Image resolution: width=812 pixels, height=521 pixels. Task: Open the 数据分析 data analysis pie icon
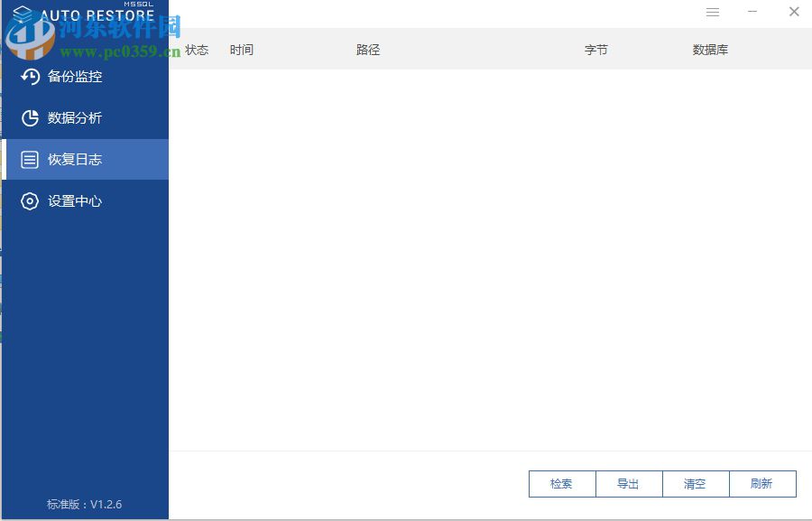[30, 117]
